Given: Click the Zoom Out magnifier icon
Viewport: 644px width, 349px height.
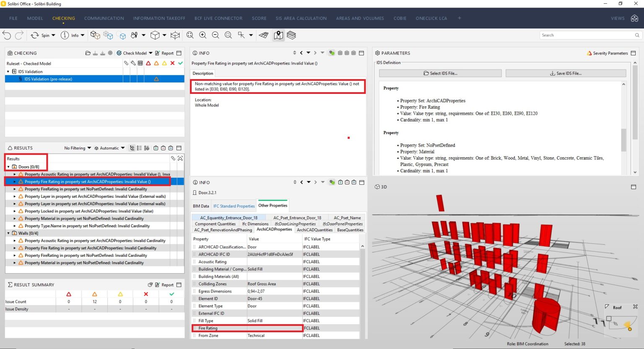Looking at the screenshot, I should 216,35.
